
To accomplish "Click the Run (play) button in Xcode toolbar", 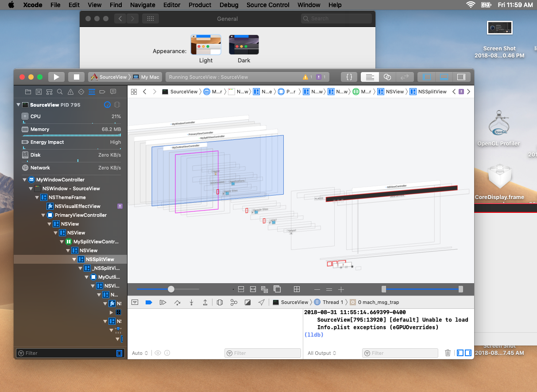I will [56, 77].
